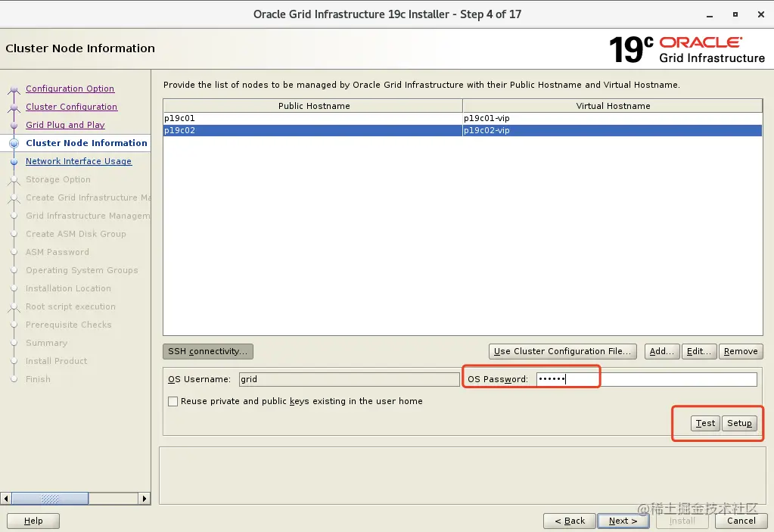Open Network Interface Usage step link
Viewport: 774px width, 532px height.
coord(79,161)
